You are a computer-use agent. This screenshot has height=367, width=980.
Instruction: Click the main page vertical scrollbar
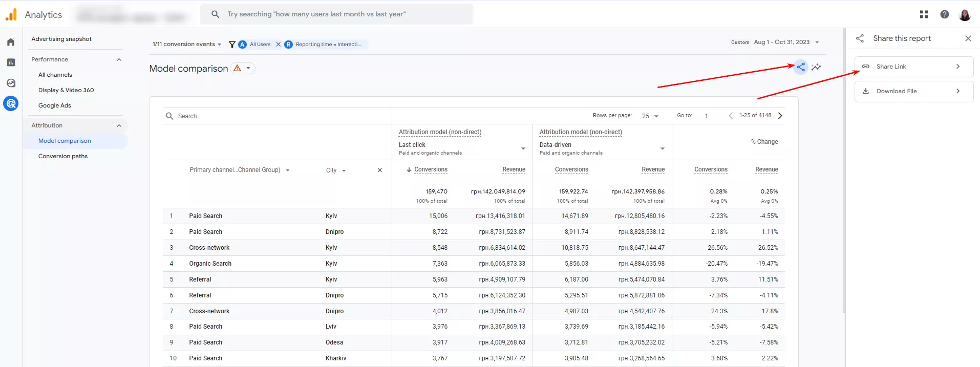tap(844, 170)
